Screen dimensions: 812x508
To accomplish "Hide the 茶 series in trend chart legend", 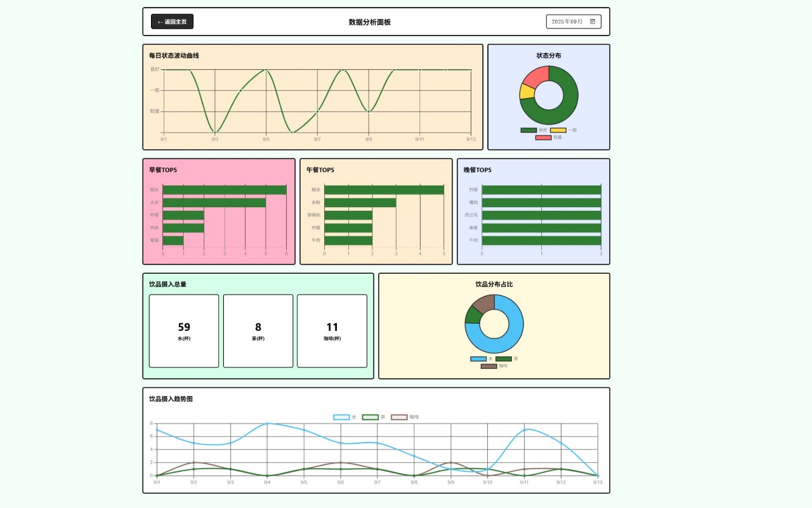I will (374, 417).
